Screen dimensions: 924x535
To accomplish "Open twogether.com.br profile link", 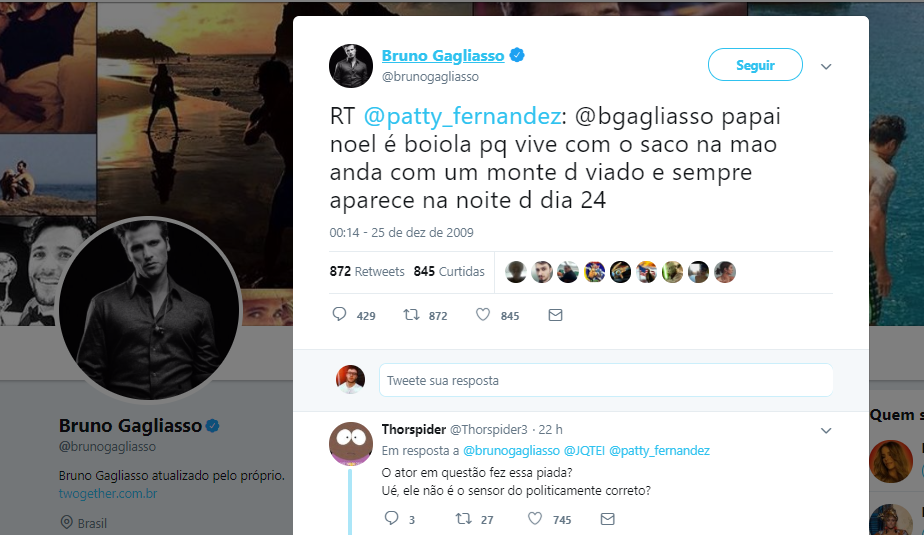I will click(x=108, y=494).
